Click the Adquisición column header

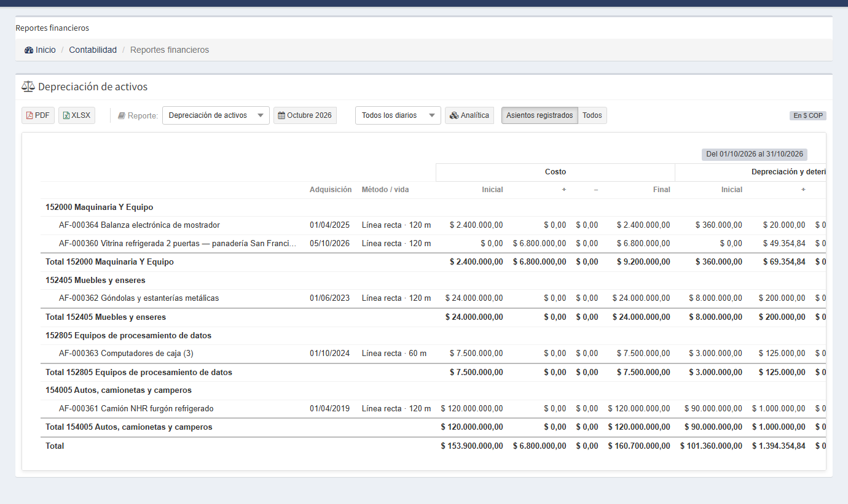coord(331,190)
